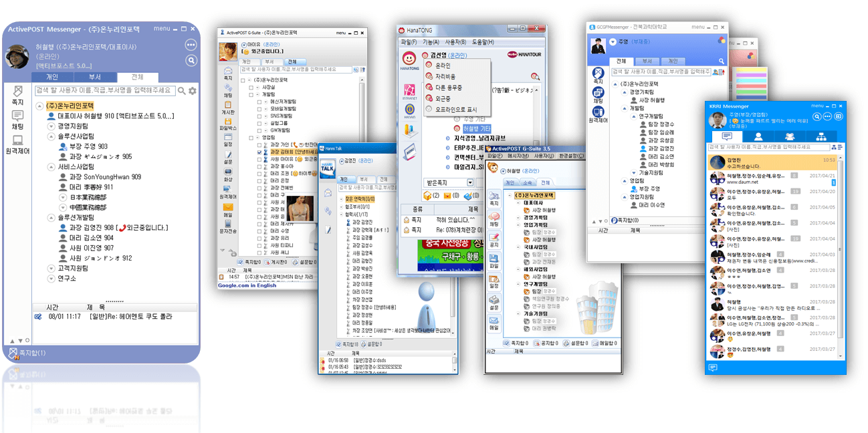This screenshot has height=433, width=868.
Task: Open 환경설정(C) menu in the G-Suite 3.5 window
Action: (572, 156)
